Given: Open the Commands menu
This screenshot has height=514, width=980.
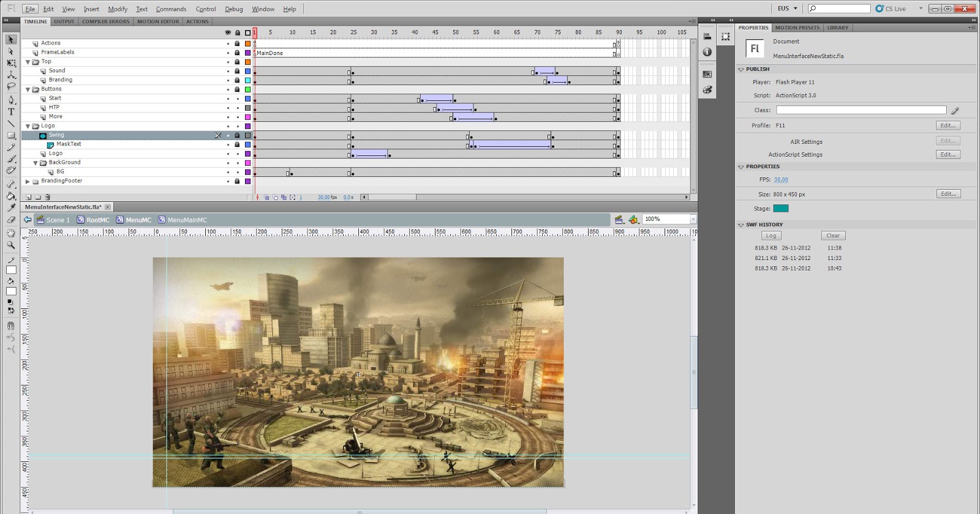Looking at the screenshot, I should [x=171, y=9].
